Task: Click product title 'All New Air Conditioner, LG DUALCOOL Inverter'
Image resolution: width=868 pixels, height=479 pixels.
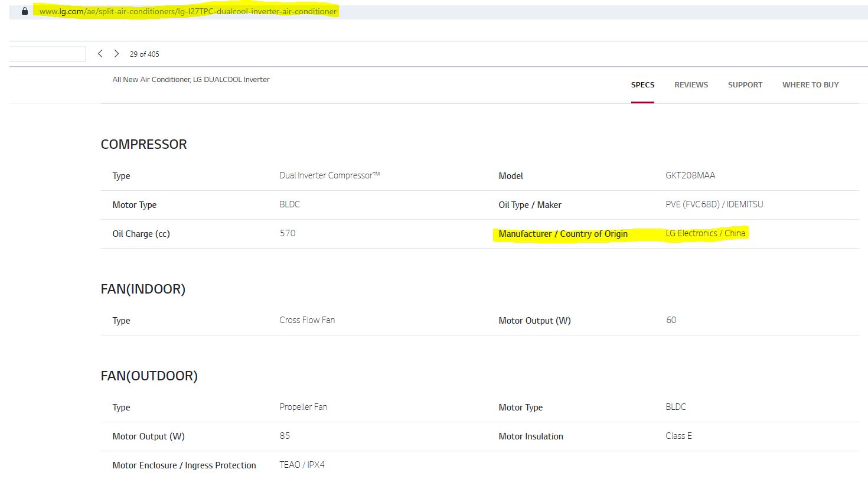Action: 191,80
